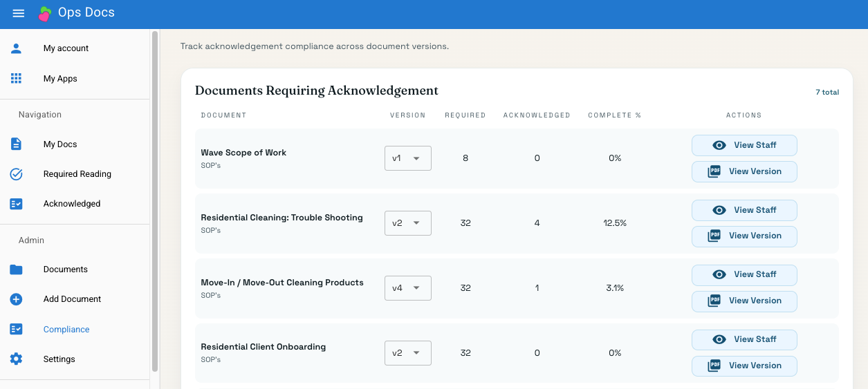868x389 pixels.
Task: Click the Compliance sidebar icon
Action: pyautogui.click(x=16, y=330)
